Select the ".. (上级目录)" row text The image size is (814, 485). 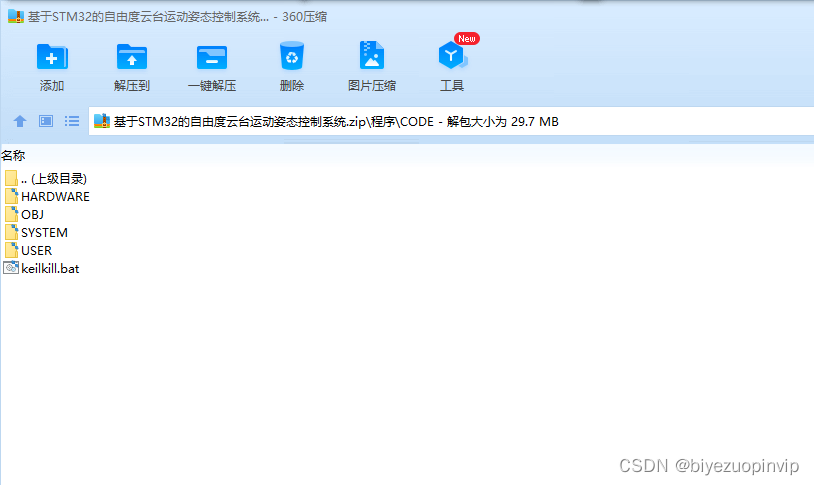click(54, 179)
